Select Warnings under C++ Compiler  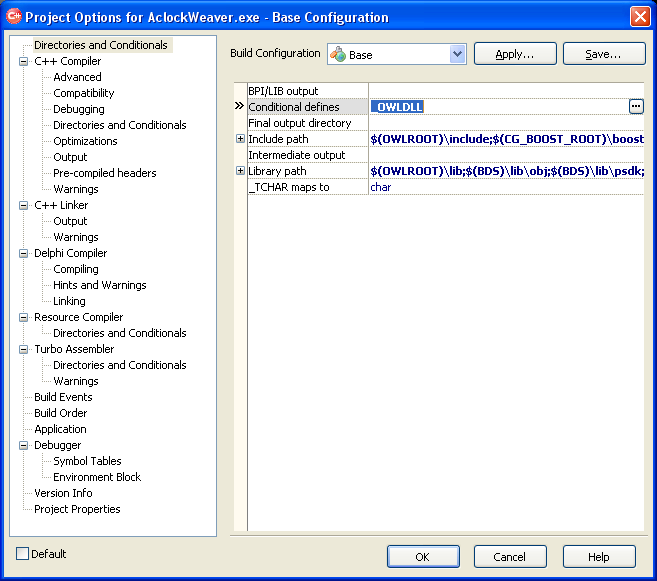76,189
